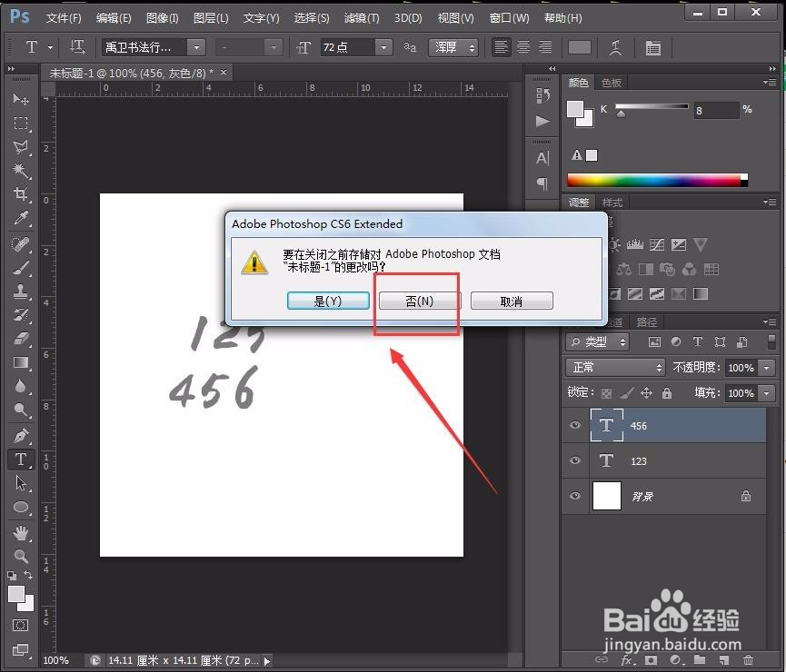
Task: Toggle lock position icon
Action: tap(647, 393)
